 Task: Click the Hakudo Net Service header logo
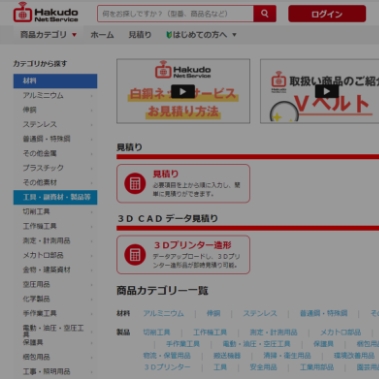(46, 12)
